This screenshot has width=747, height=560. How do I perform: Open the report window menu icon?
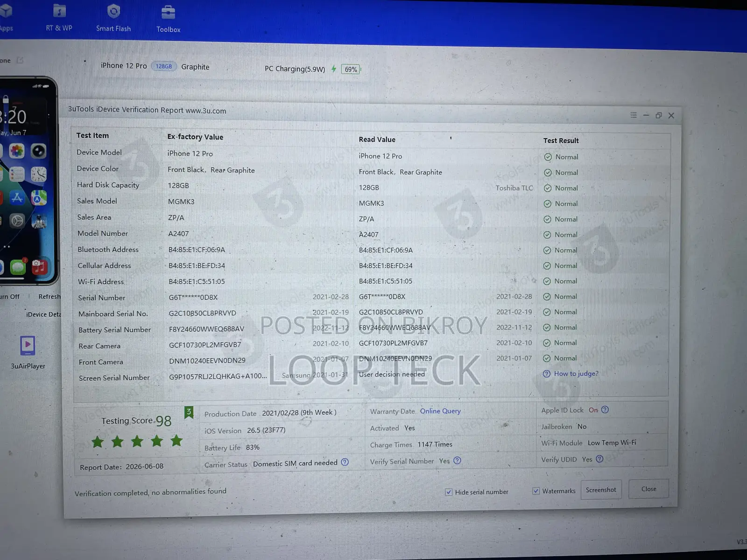(634, 115)
